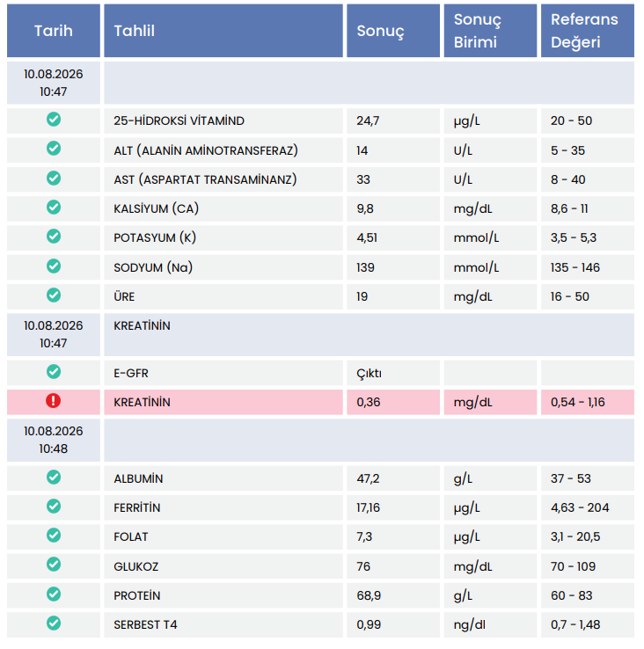Click the green check beside FERRİTİN
Viewport: 644px width, 649px height.
coord(54,506)
